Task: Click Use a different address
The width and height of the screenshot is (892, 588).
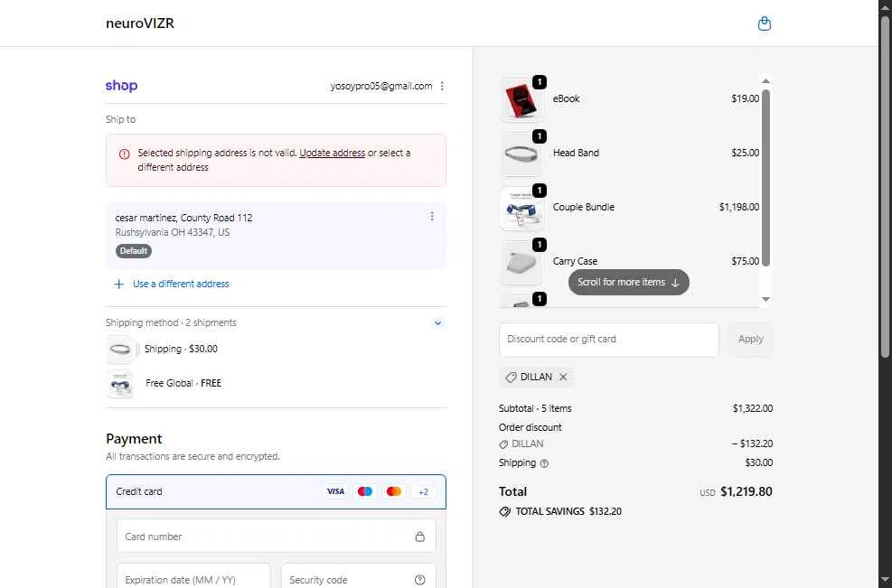Action: click(181, 284)
